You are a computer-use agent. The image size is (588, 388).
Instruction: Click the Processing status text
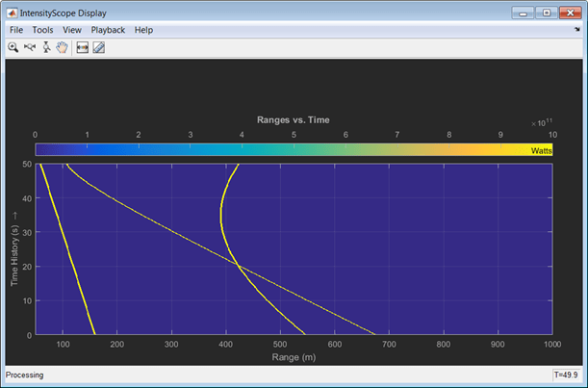coord(25,375)
